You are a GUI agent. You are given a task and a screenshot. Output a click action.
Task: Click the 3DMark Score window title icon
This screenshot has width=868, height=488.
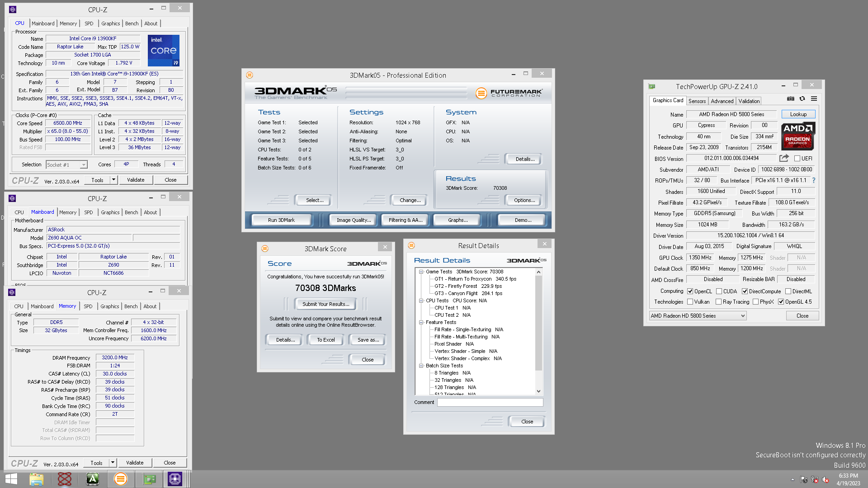[x=265, y=249]
